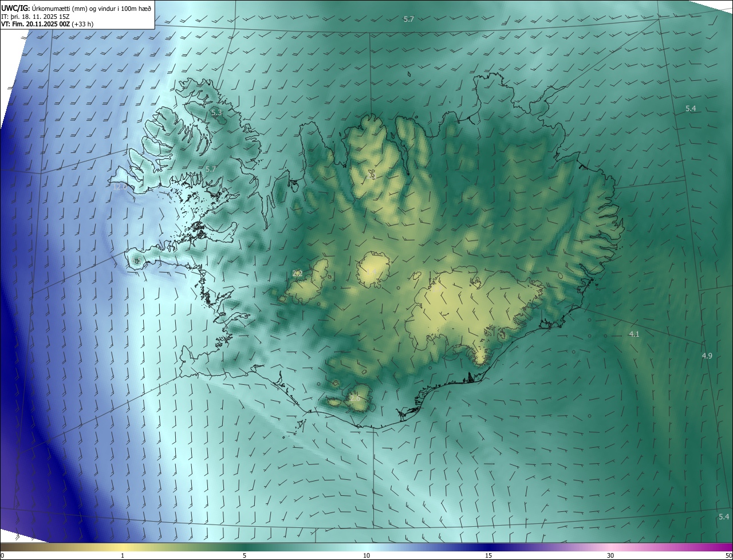The image size is (733, 560).
Task: Click the 15 tick label on the color scale
Action: [x=488, y=555]
